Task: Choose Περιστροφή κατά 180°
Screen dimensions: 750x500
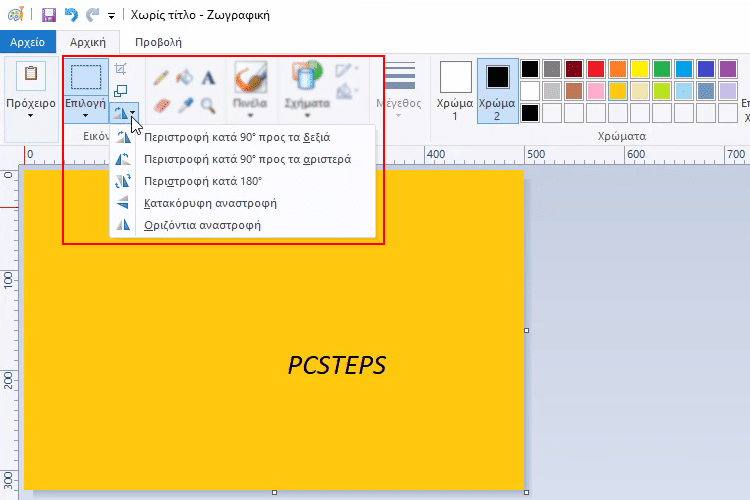Action: 243,181
